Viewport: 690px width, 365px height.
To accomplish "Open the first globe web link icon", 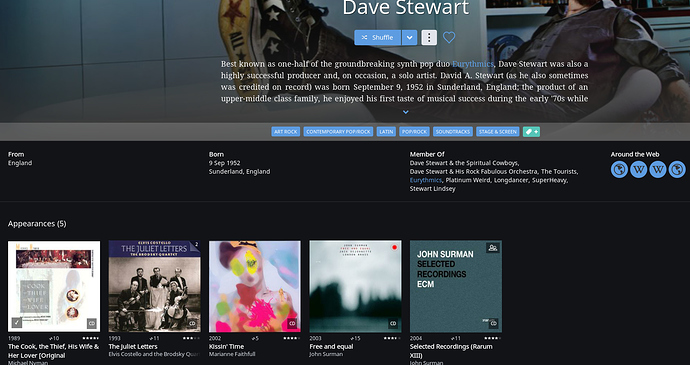I will (x=619, y=170).
